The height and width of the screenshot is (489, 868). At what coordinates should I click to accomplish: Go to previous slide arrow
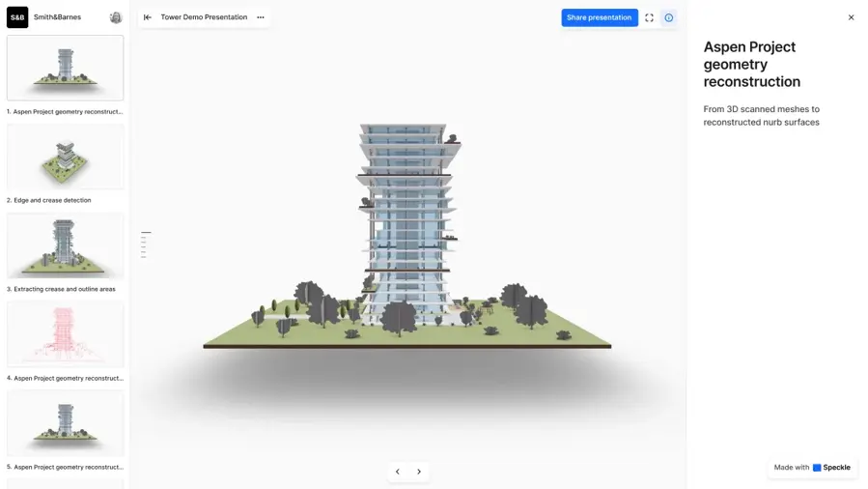click(x=398, y=472)
